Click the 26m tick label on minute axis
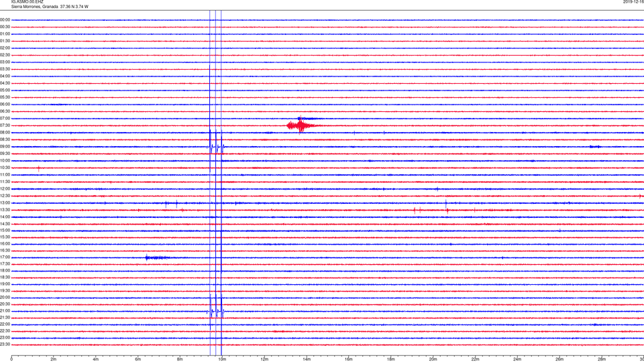This screenshot has width=644, height=362. (x=559, y=359)
